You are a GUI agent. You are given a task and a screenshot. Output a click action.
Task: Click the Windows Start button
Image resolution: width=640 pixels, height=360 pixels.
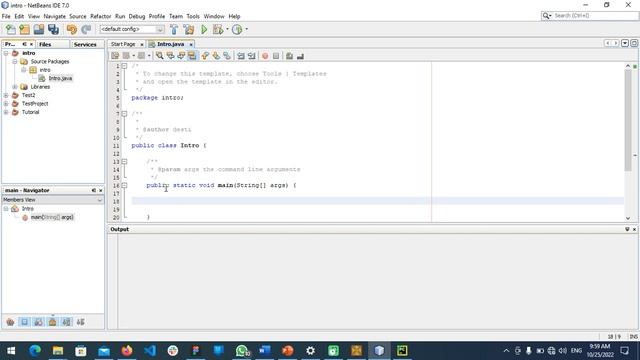(11, 351)
